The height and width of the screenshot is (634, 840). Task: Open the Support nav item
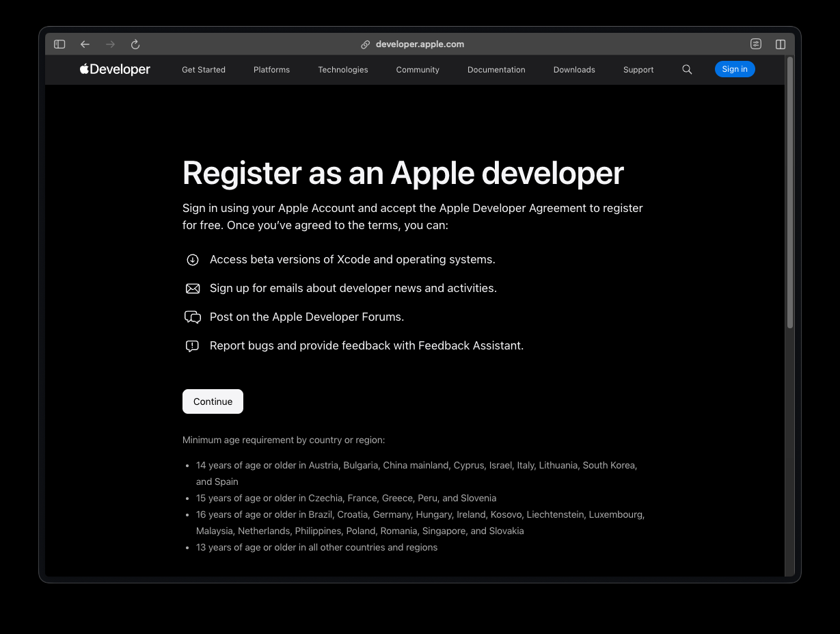click(638, 70)
